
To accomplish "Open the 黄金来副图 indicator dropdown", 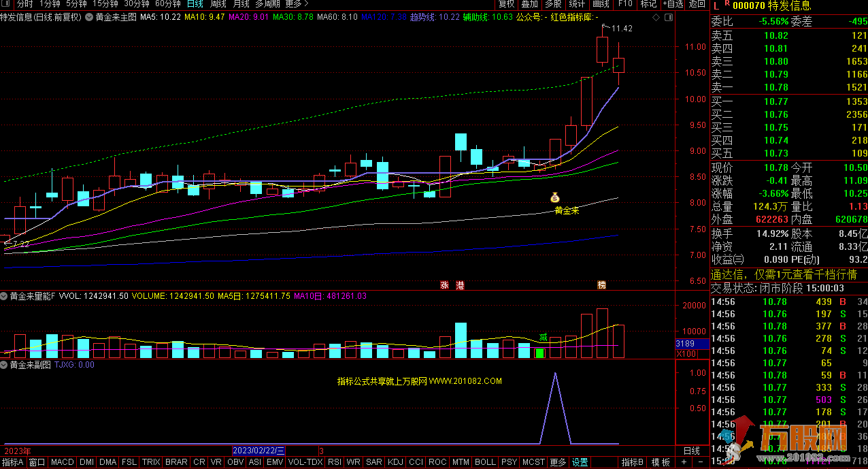I will (4, 365).
